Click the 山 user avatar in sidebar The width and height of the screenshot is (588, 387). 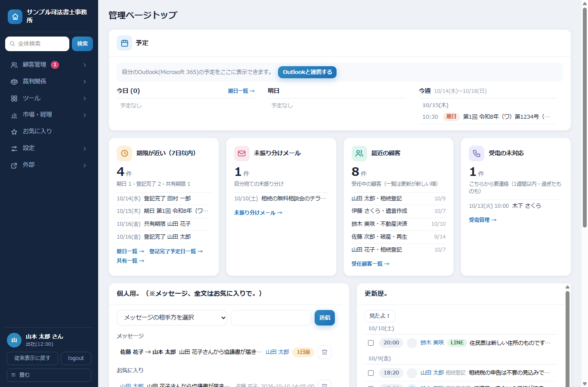(x=14, y=340)
